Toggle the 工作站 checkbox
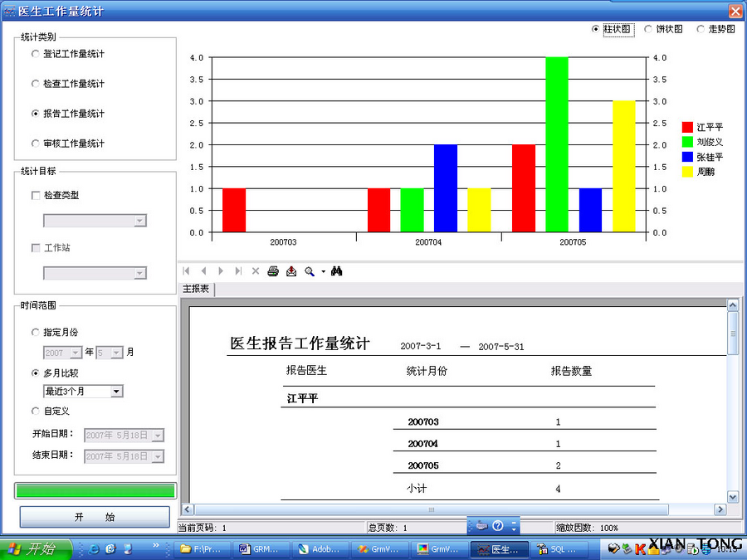This screenshot has width=747, height=560. point(35,247)
